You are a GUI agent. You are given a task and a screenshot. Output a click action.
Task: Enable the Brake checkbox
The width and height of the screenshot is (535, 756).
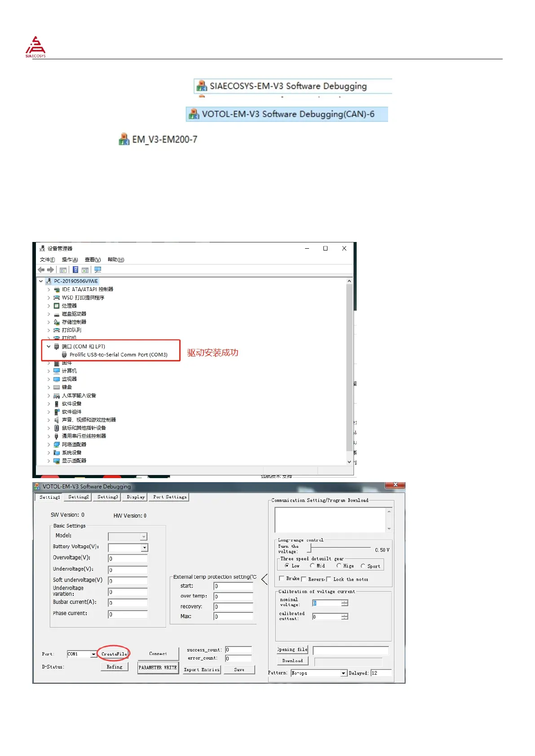click(x=282, y=579)
